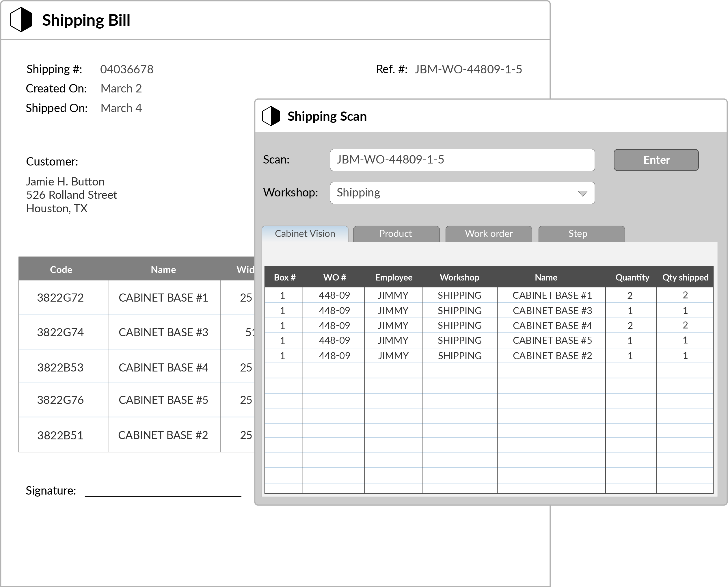
Task: Click code 3822G74 in Shipping Bill
Action: (60, 332)
